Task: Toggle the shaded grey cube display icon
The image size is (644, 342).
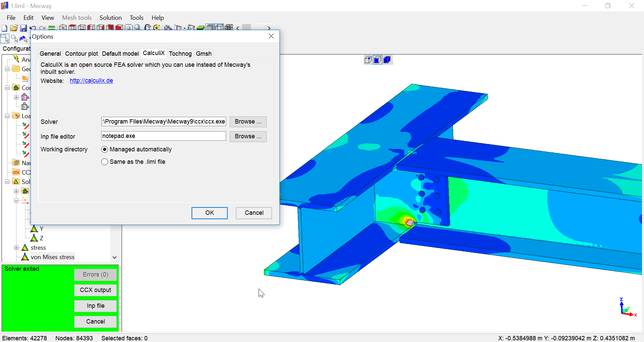Action: pos(210,27)
